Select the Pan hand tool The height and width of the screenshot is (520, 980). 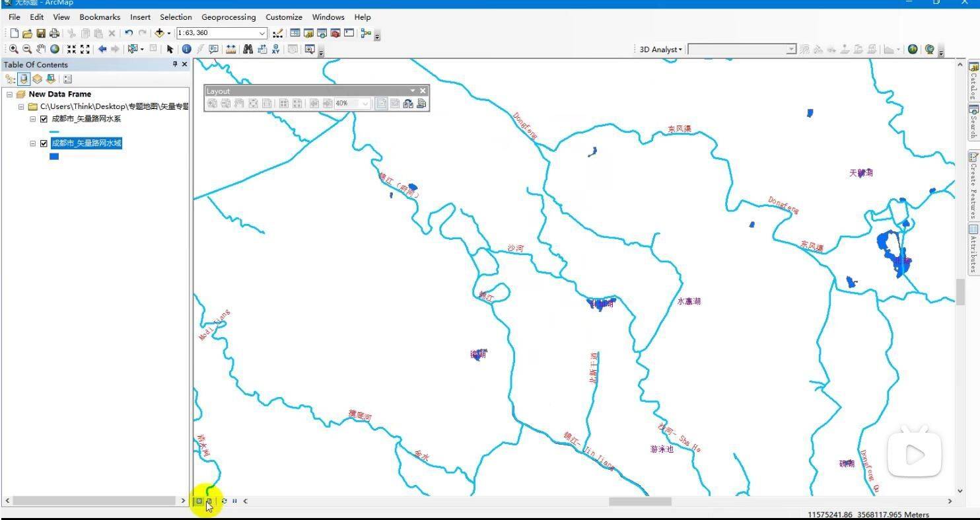pos(41,49)
